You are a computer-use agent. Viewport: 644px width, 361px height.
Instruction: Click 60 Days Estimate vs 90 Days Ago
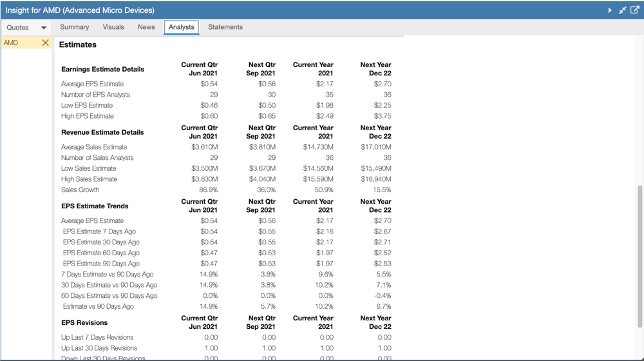(x=109, y=296)
